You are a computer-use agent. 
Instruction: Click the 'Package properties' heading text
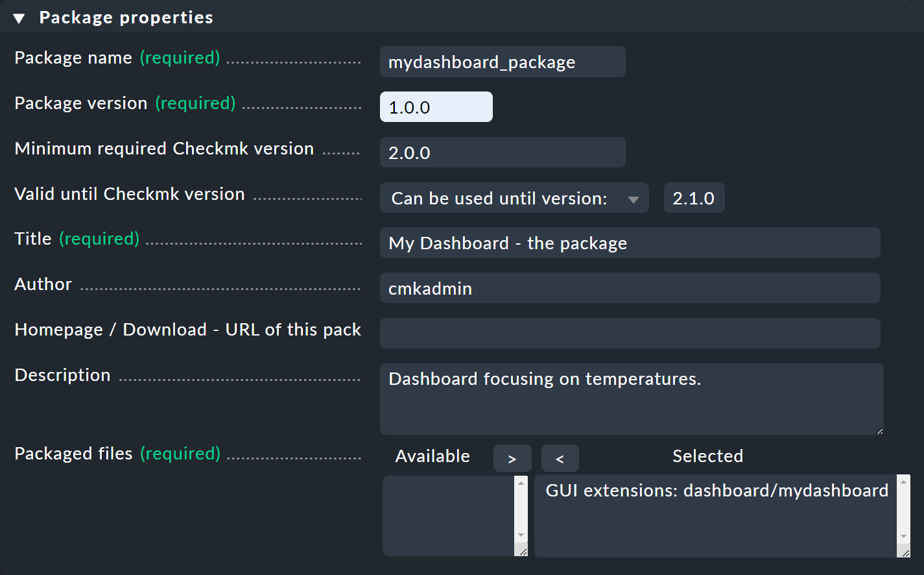pyautogui.click(x=126, y=18)
